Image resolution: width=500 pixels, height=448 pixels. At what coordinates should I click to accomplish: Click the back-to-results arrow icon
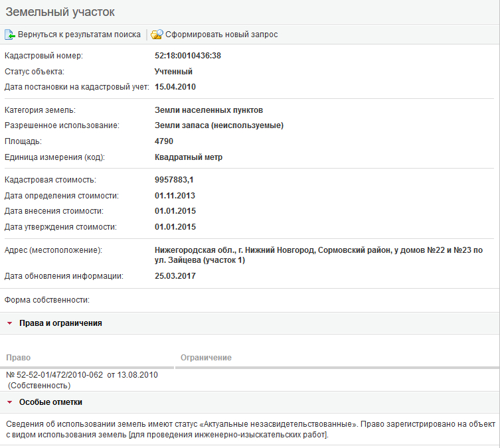pos(10,35)
